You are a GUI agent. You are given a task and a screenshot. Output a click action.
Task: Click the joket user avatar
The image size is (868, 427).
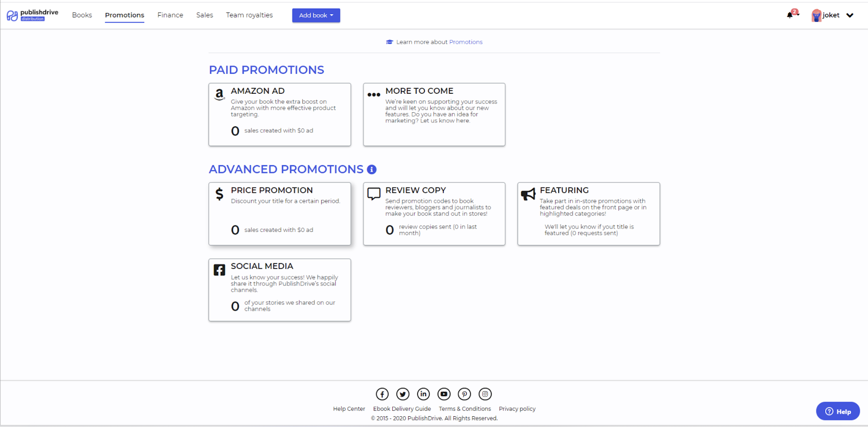point(816,15)
